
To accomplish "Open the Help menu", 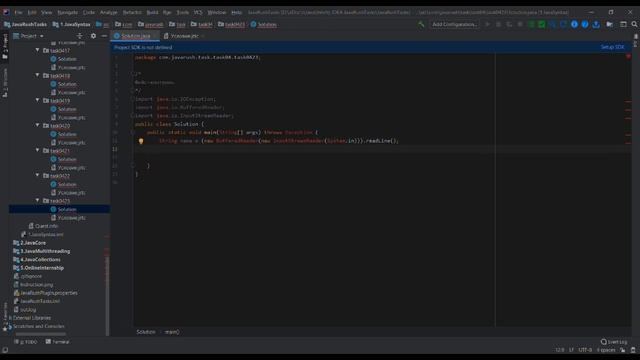I will 236,13.
